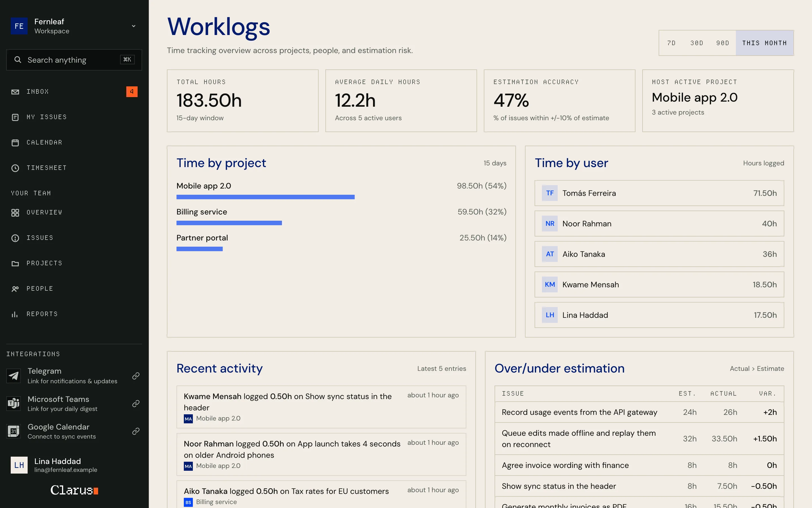Click the People icon
This screenshot has height=508, width=812.
tap(15, 289)
